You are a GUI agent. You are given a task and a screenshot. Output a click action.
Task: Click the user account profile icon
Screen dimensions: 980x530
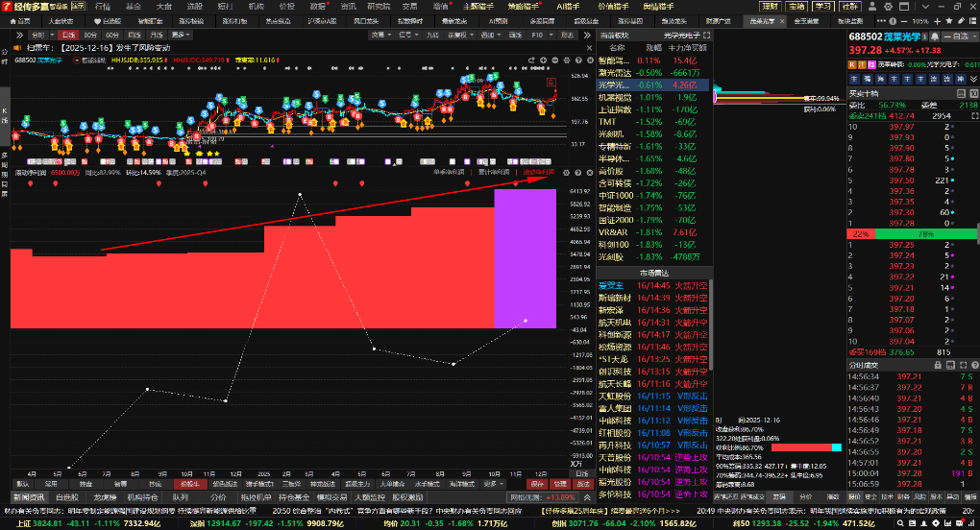870,6
